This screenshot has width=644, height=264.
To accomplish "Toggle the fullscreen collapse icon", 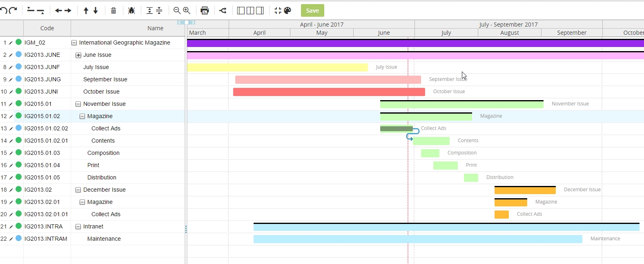I will (x=278, y=11).
